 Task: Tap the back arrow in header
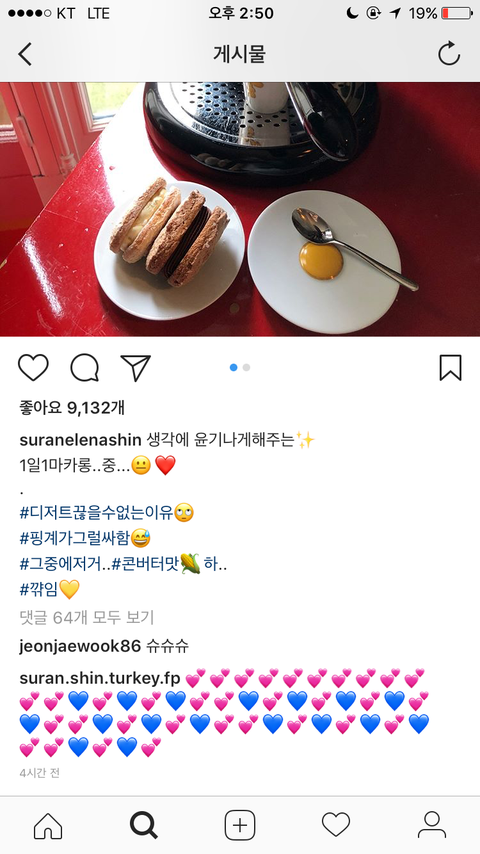[x=25, y=54]
